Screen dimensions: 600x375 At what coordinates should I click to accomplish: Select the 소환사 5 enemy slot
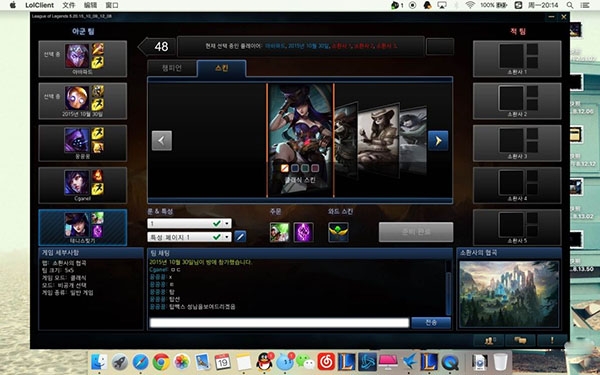tap(517, 227)
